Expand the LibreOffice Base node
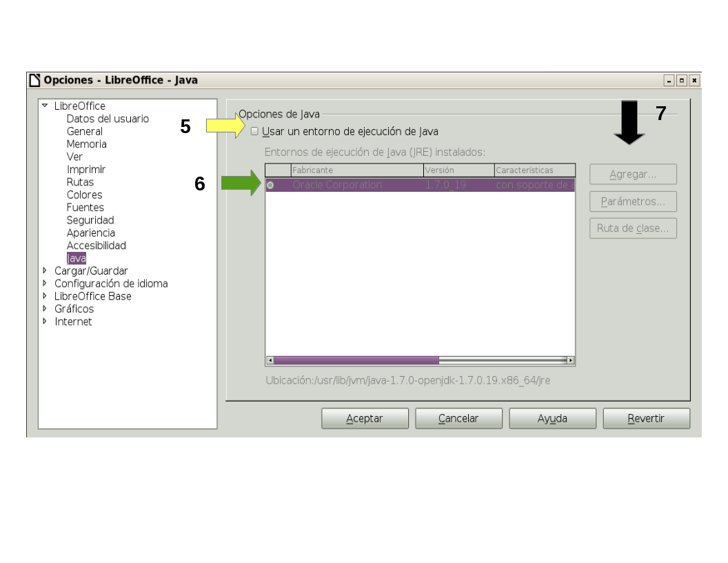 45,295
